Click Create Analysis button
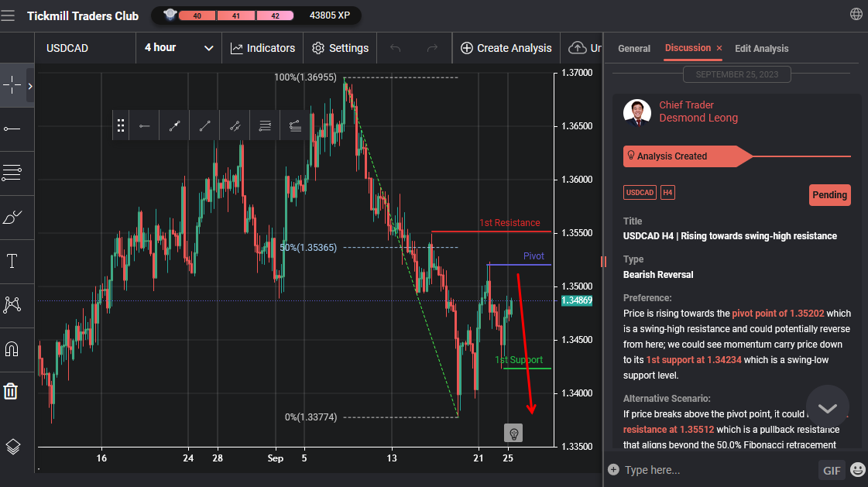The width and height of the screenshot is (868, 487). click(x=506, y=48)
